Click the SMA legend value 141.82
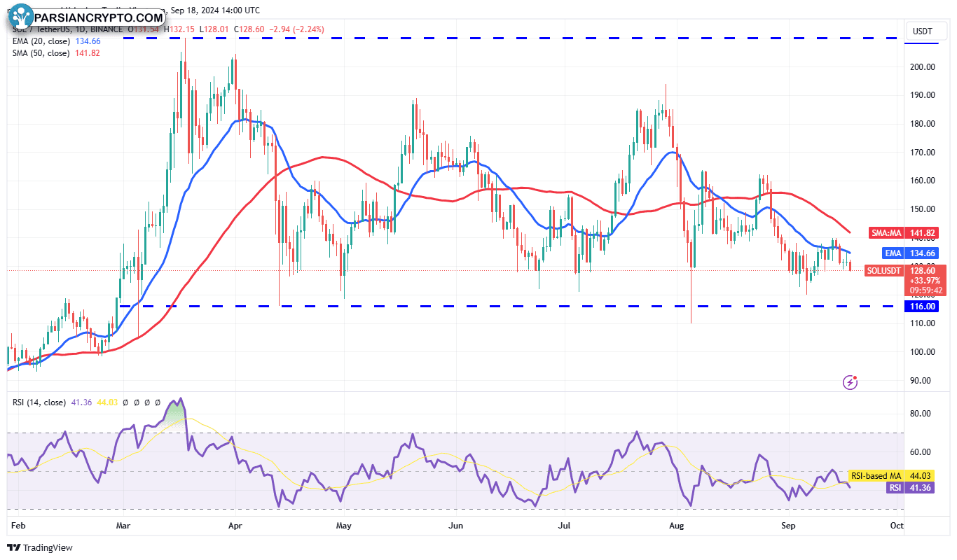Screen dimensions: 957x560 [88, 52]
